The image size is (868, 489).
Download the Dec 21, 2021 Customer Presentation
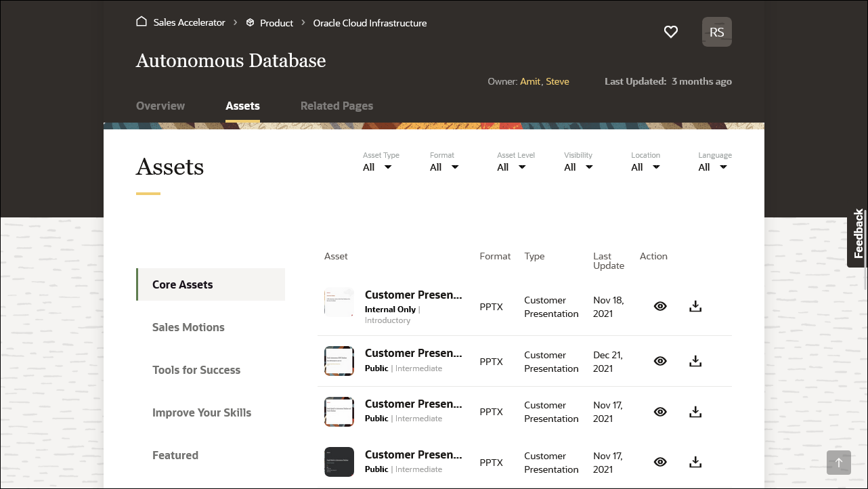point(695,360)
